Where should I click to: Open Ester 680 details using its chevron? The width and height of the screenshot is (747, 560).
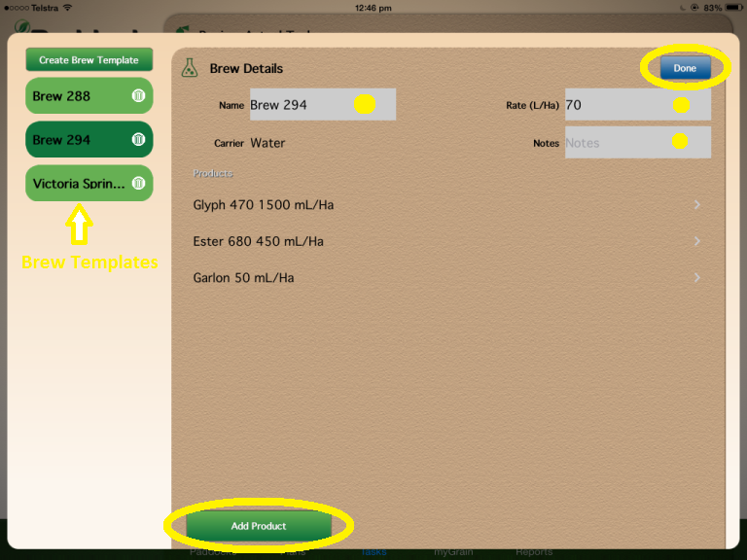pyautogui.click(x=696, y=241)
